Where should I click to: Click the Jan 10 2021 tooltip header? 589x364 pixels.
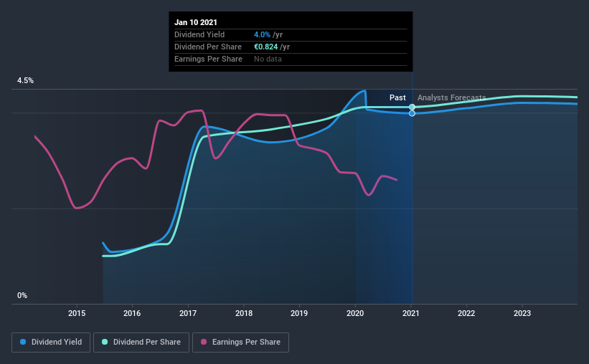(196, 22)
